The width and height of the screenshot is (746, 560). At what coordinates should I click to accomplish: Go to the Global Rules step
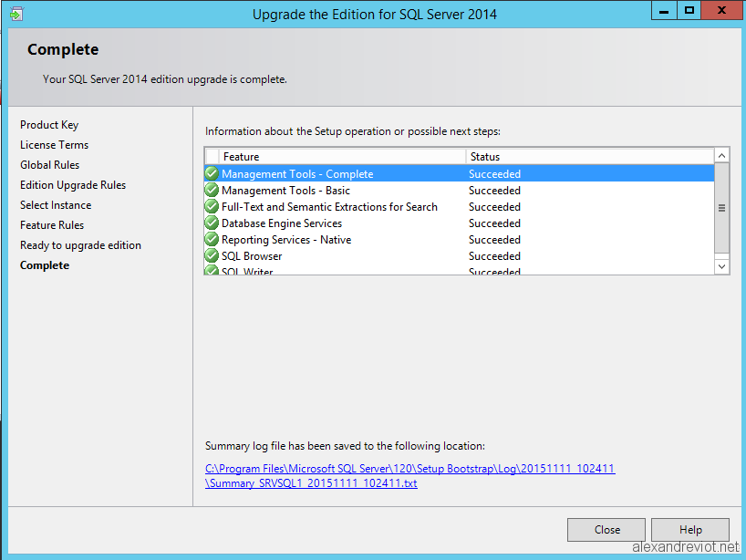coord(49,164)
